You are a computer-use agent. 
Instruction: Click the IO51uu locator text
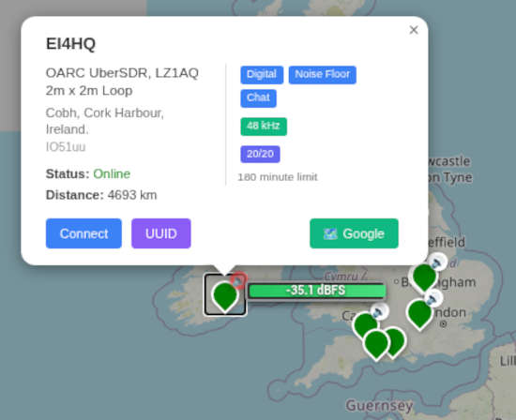[66, 146]
